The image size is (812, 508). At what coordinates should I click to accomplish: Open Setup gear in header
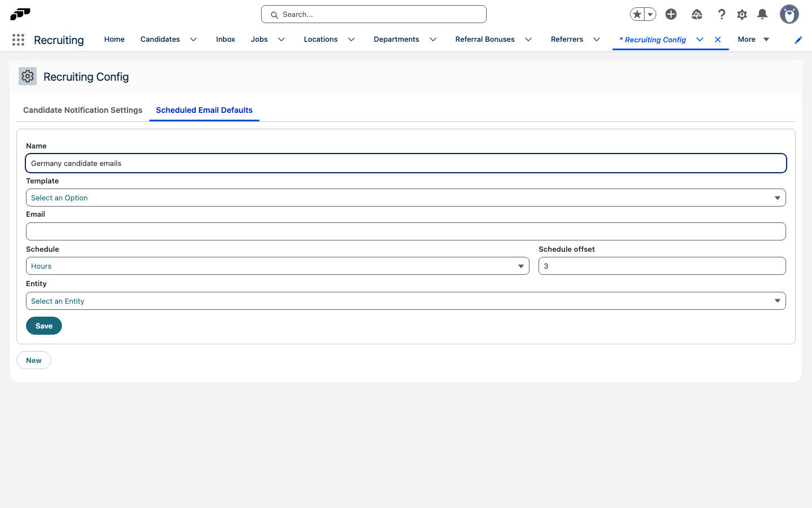(742, 14)
